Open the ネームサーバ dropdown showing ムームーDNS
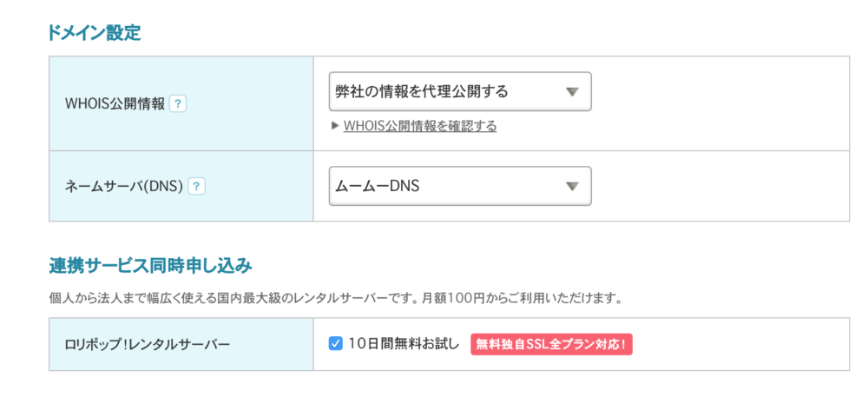The height and width of the screenshot is (404, 868). (460, 186)
